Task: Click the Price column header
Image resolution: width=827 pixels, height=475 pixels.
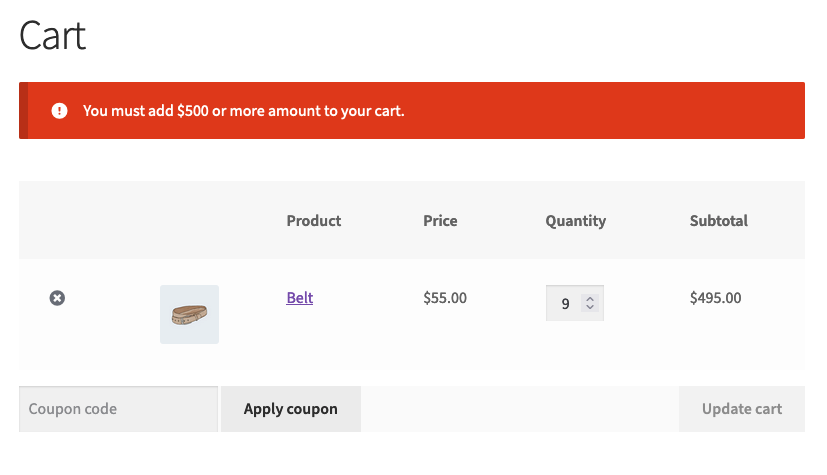Action: pyautogui.click(x=440, y=221)
